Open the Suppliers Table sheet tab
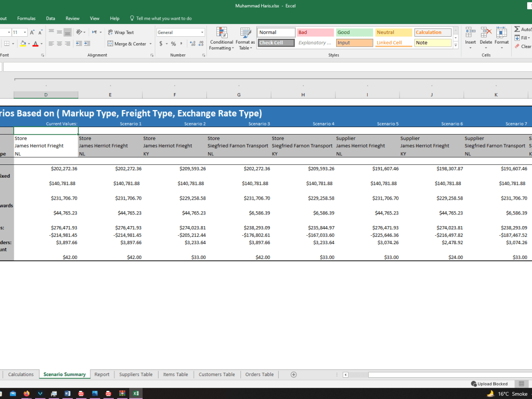 click(136, 375)
